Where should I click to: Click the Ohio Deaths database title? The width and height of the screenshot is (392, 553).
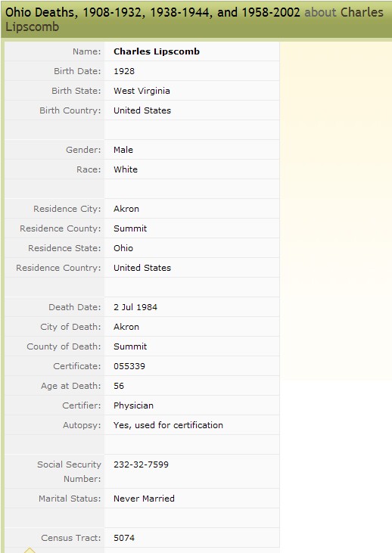[x=152, y=12]
